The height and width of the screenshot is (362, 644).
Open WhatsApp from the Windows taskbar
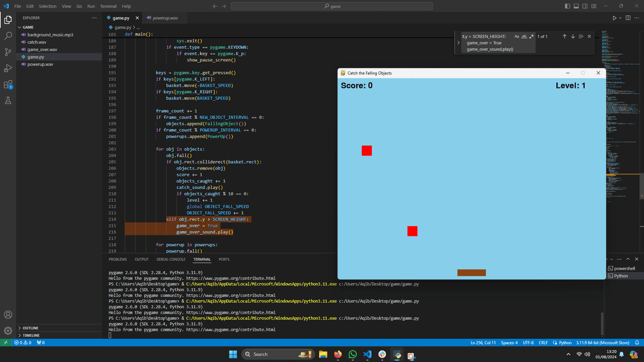(x=352, y=354)
